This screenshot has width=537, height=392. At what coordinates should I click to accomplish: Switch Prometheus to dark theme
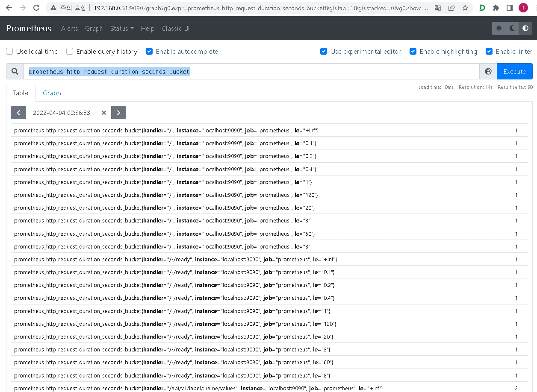coord(512,29)
